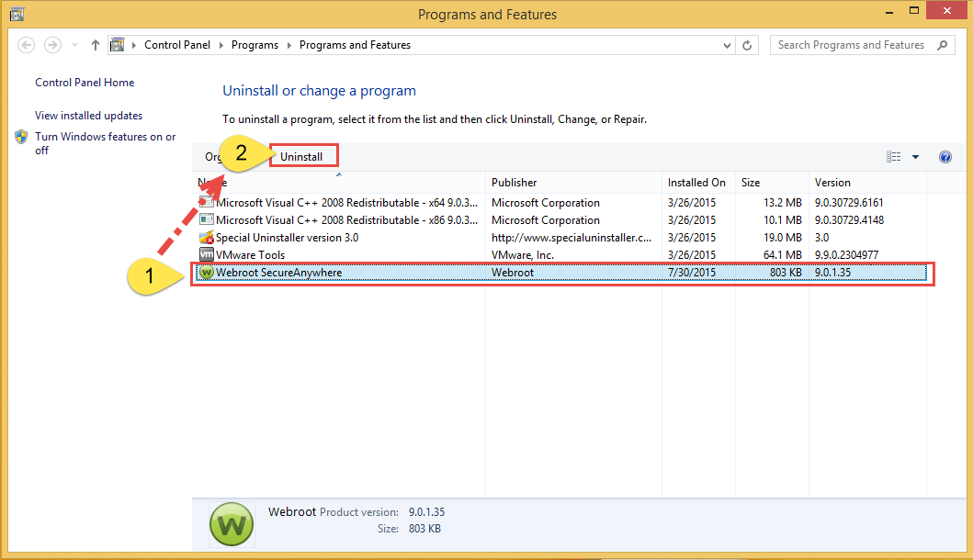The width and height of the screenshot is (973, 560).
Task: Open the view options dropdown arrow
Action: [915, 157]
